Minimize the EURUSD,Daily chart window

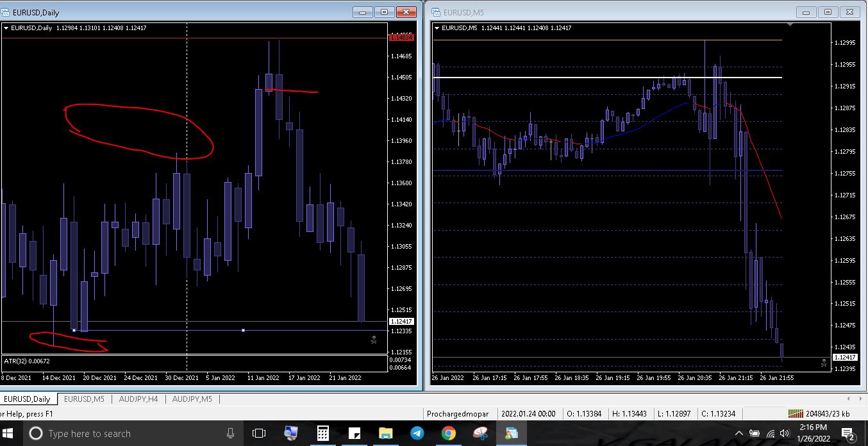tap(363, 12)
